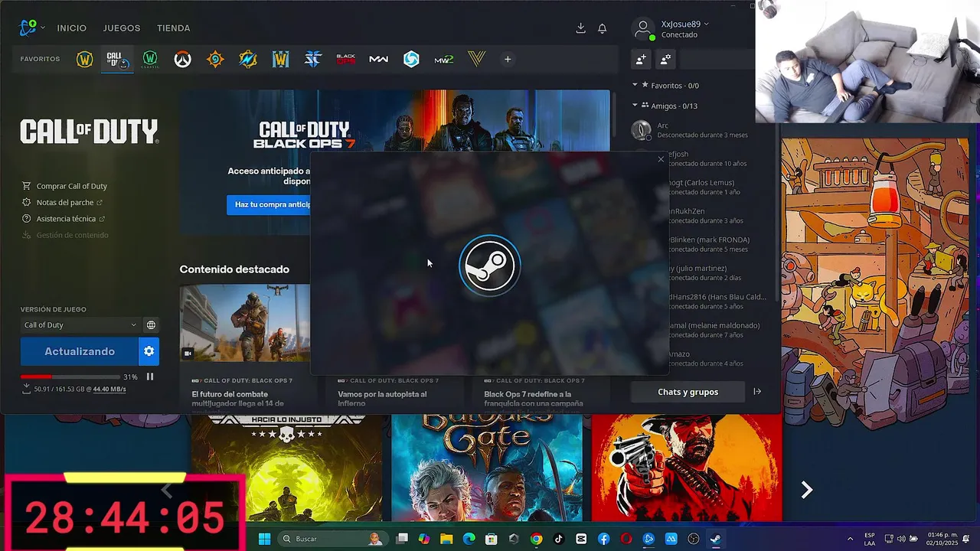980x551 pixels.
Task: Open Battle.net notifications bell
Action: [603, 28]
